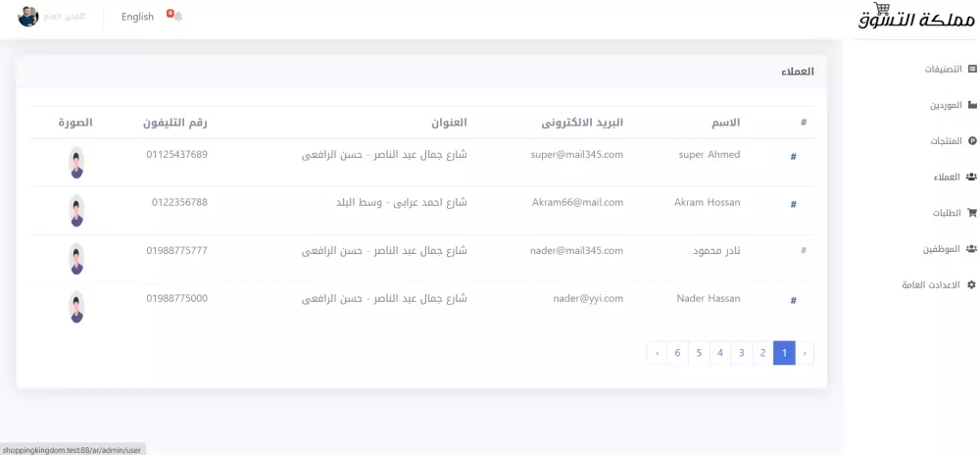Image resolution: width=980 pixels, height=455 pixels.
Task: Go to pagination page 4
Action: click(720, 353)
